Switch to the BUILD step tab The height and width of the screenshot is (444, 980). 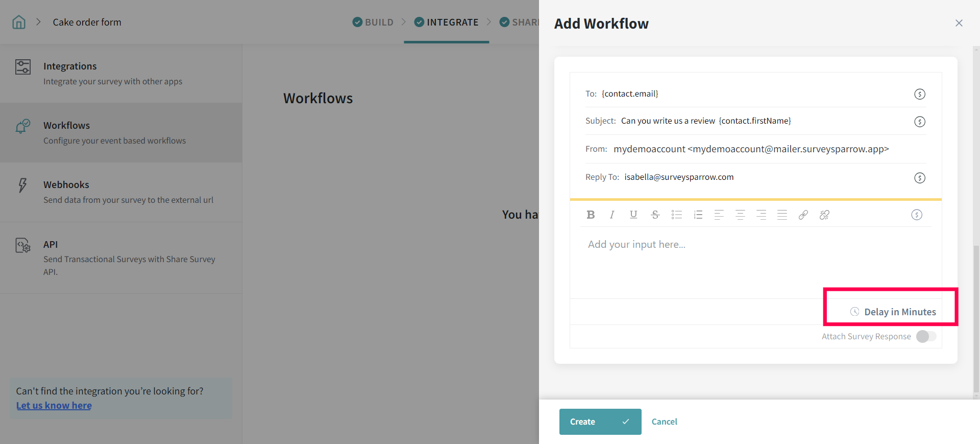pos(373,22)
